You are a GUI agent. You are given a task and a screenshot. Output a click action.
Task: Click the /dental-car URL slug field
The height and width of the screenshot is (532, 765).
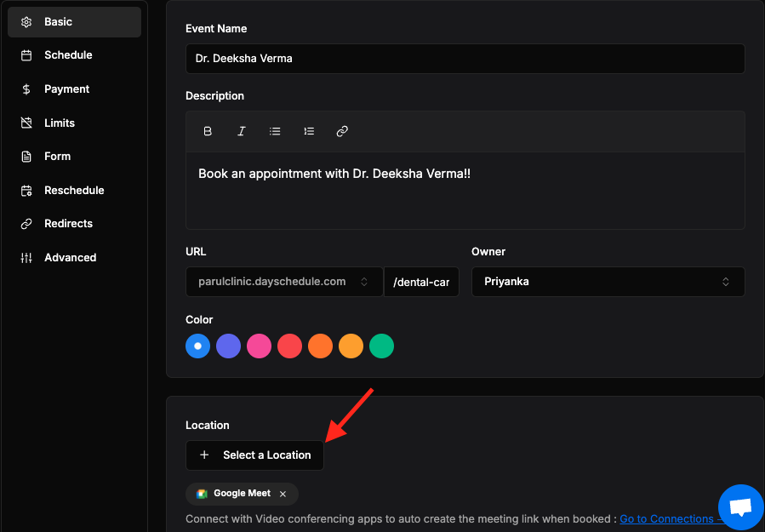(x=421, y=282)
